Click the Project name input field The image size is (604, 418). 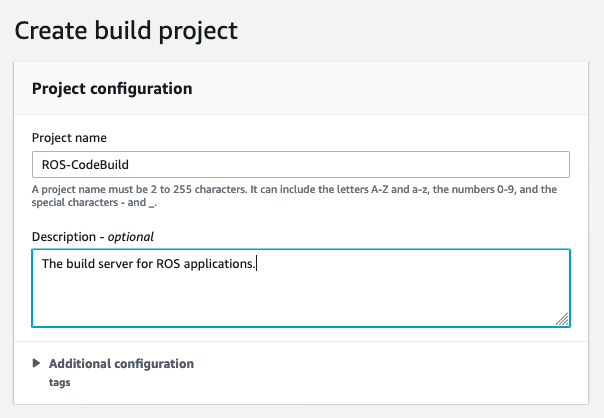click(x=300, y=165)
